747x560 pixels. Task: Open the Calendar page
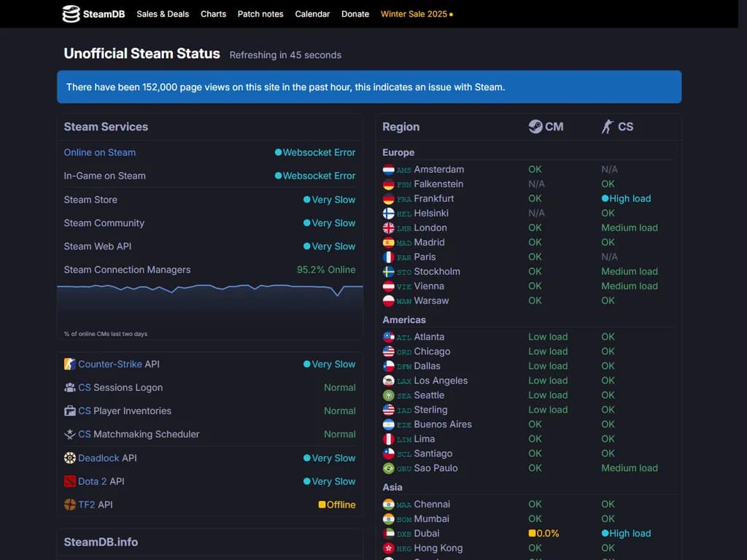pos(312,14)
